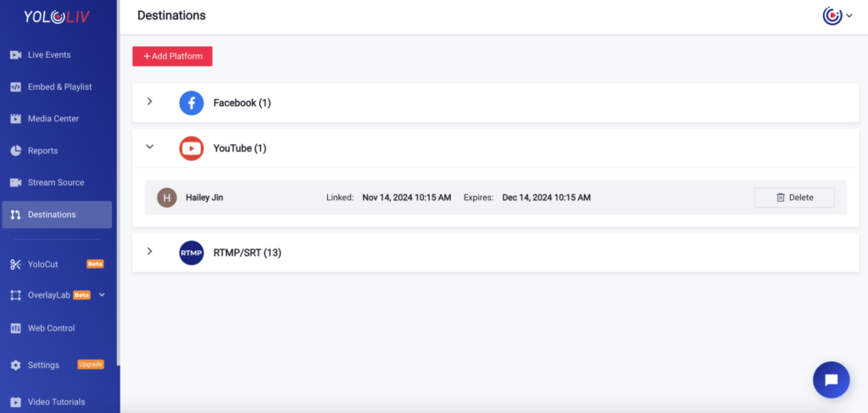Click the Facebook logo icon
The height and width of the screenshot is (413, 868).
192,103
